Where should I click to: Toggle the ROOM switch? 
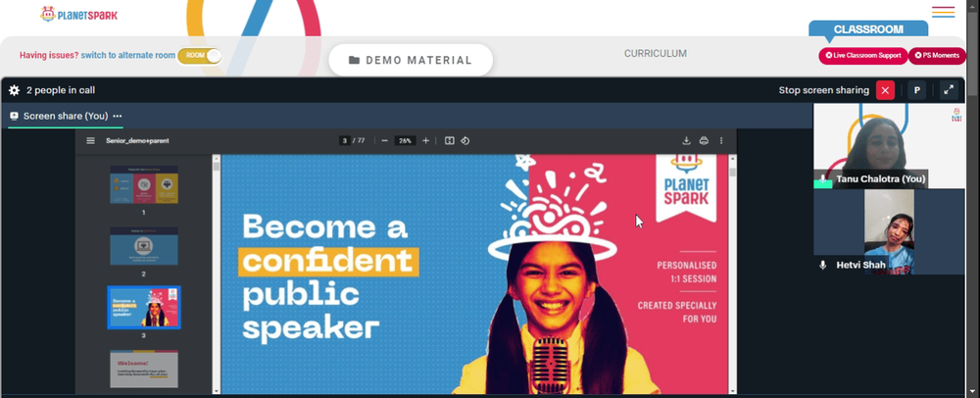pyautogui.click(x=199, y=56)
